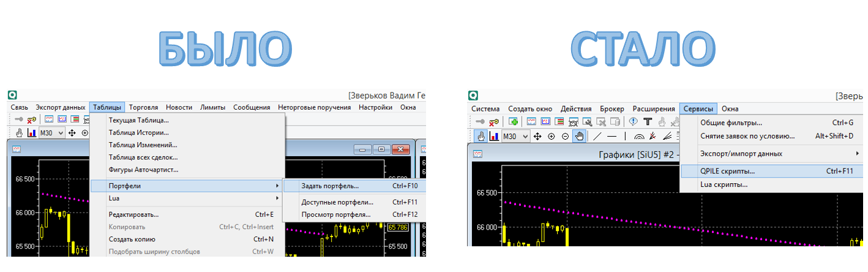868x272 pixels.
Task: Click the Таблицы menu
Action: [x=108, y=107]
